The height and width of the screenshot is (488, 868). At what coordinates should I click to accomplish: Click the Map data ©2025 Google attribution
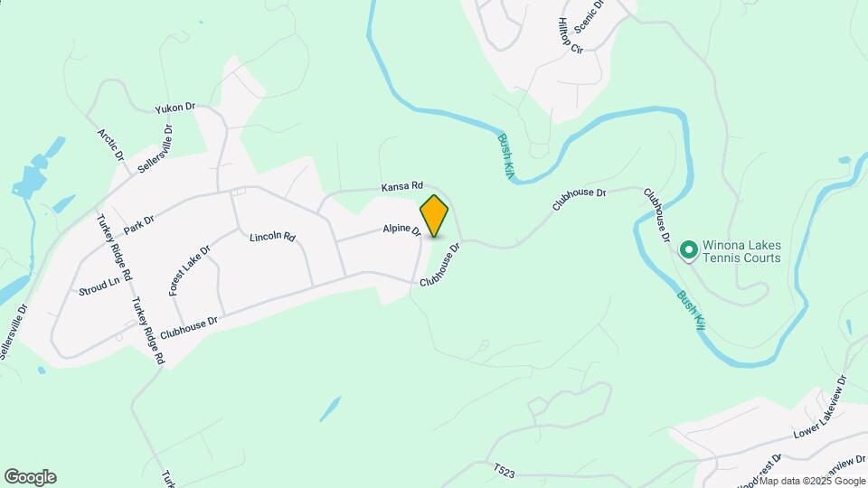(x=812, y=482)
